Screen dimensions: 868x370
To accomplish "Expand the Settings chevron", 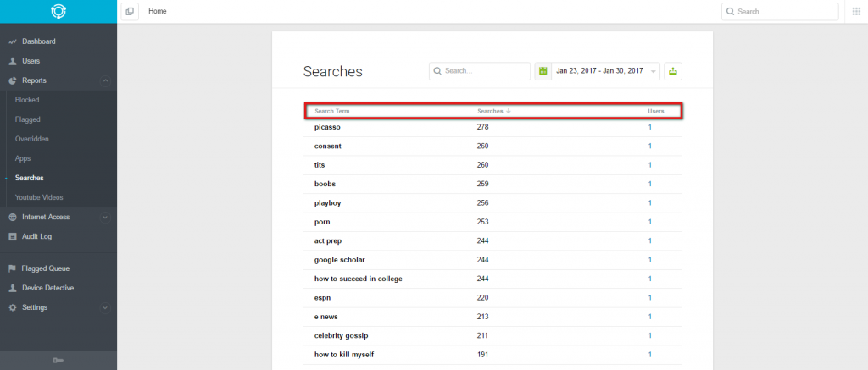I will tap(105, 307).
